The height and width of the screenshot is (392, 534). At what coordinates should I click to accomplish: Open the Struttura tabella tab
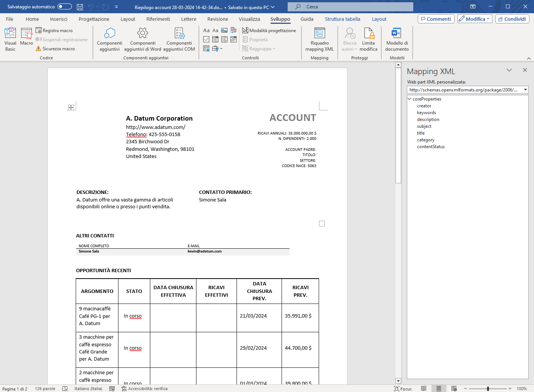click(x=343, y=19)
